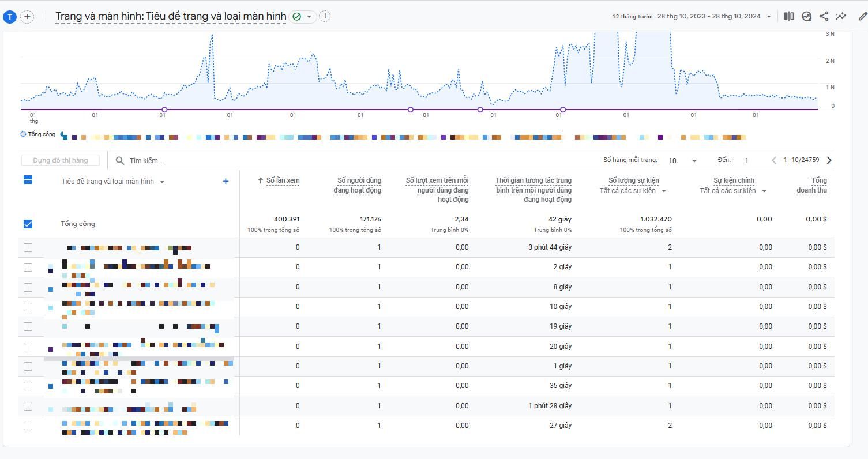Check the row with 3 phút 44 giây
868x459 pixels.
pyautogui.click(x=28, y=247)
